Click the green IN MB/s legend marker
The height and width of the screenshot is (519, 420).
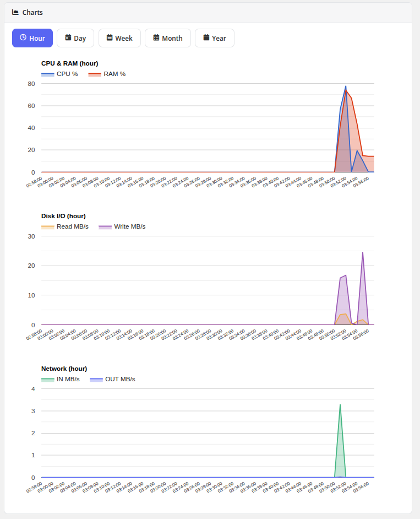(48, 379)
